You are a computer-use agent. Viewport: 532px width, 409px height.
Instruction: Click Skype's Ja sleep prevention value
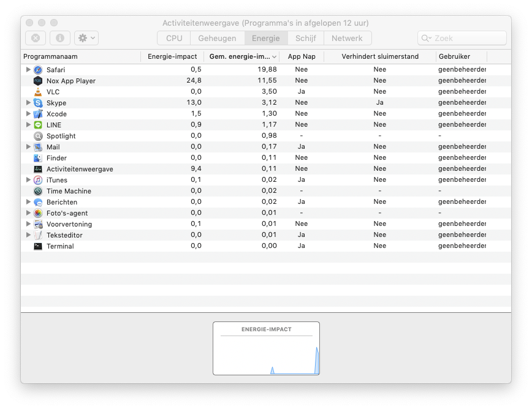pos(379,102)
